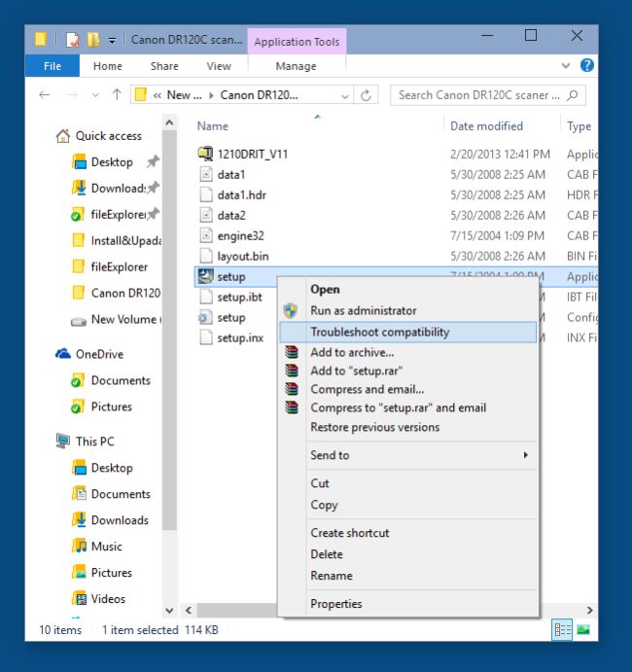
Task: Choose Delete in context menu
Action: (x=408, y=554)
